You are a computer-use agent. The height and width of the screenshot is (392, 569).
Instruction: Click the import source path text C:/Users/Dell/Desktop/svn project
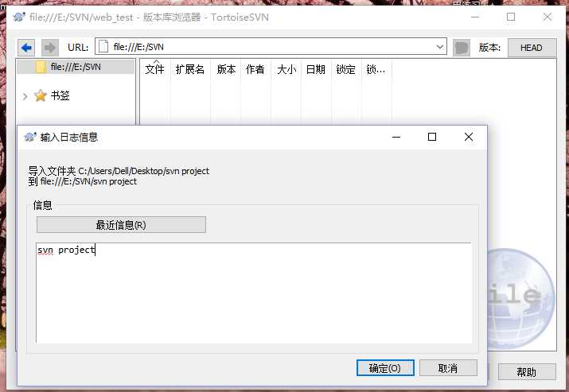pos(144,171)
